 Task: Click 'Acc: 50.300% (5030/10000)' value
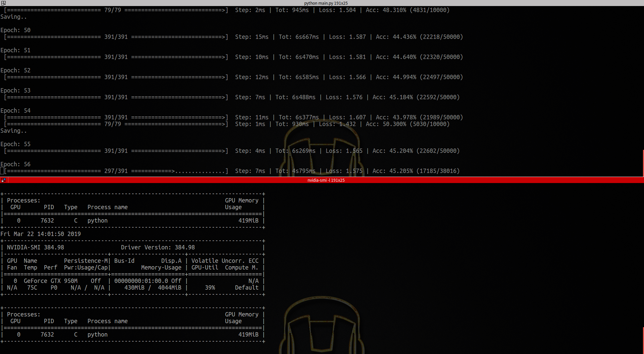(408, 124)
